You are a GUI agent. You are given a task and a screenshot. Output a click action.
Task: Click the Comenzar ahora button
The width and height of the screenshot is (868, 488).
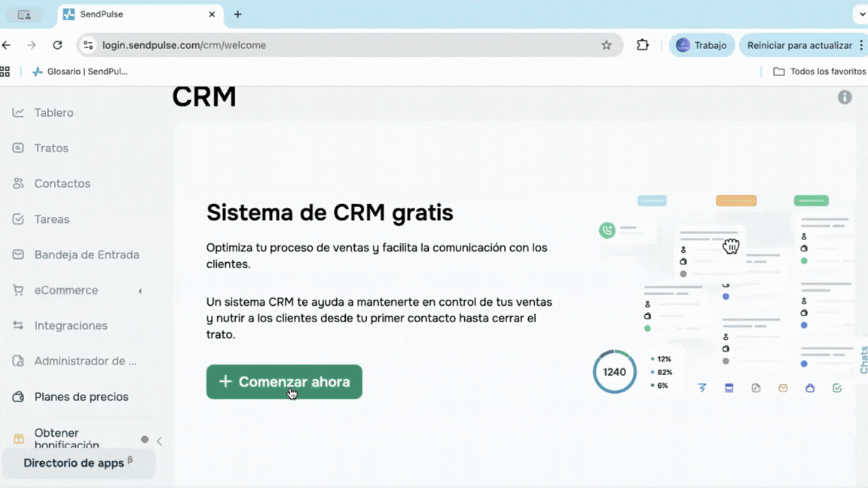pyautogui.click(x=284, y=382)
